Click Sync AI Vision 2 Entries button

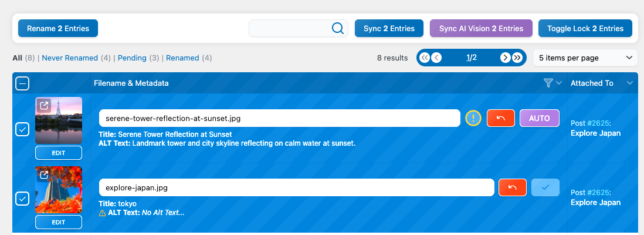481,28
